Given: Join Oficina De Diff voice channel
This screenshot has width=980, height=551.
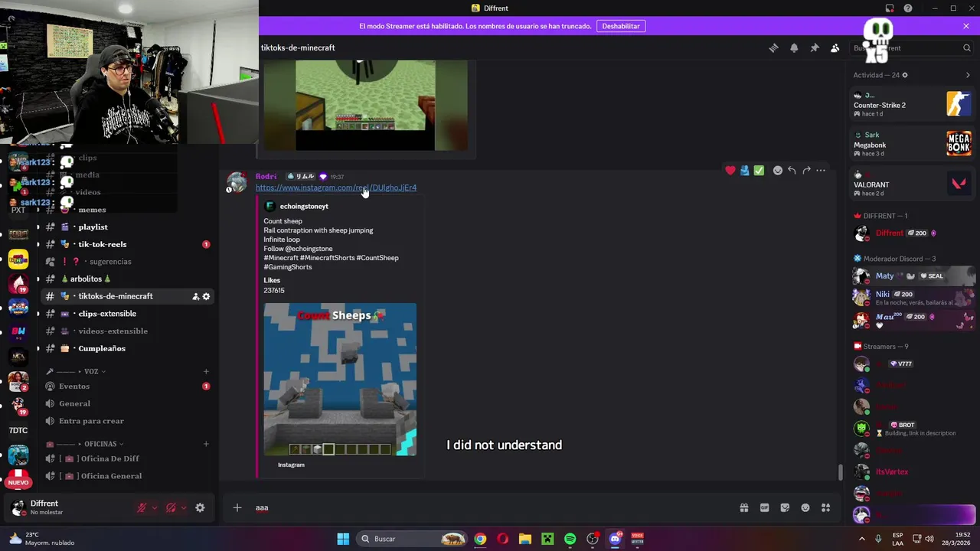Looking at the screenshot, I should point(127,458).
